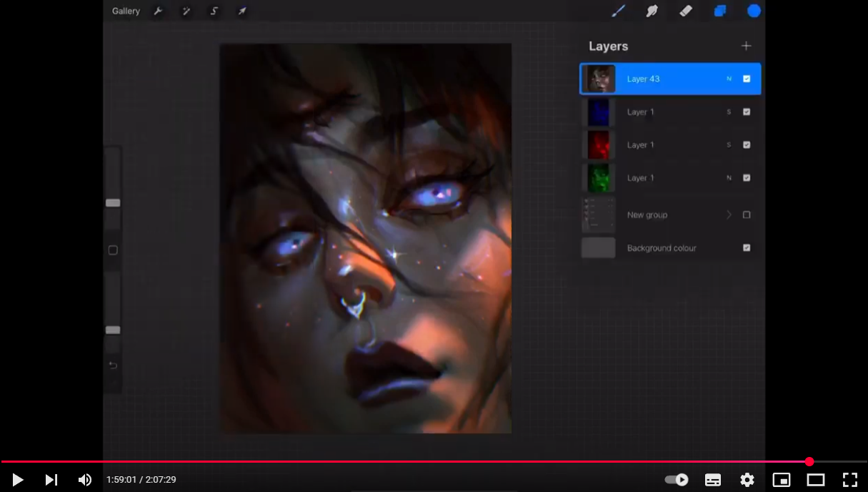Open blend mode N on green Layer 1
The image size is (868, 492).
(729, 177)
